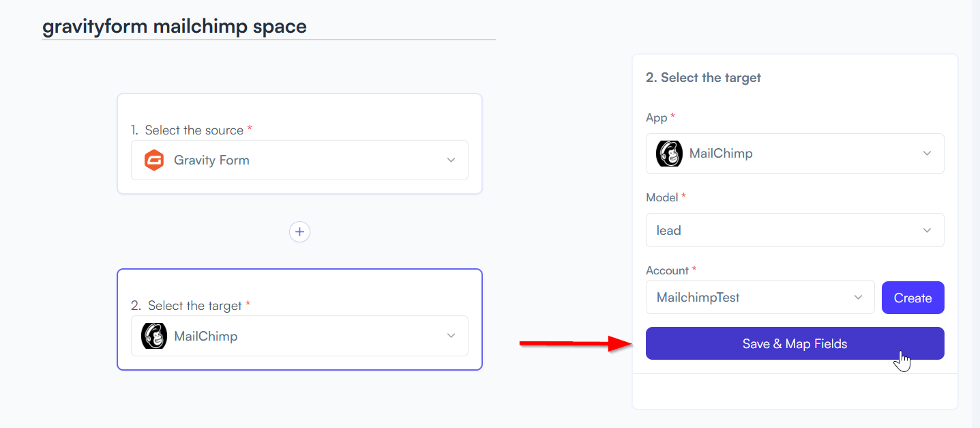Open the App dropdown chevron

pyautogui.click(x=927, y=154)
